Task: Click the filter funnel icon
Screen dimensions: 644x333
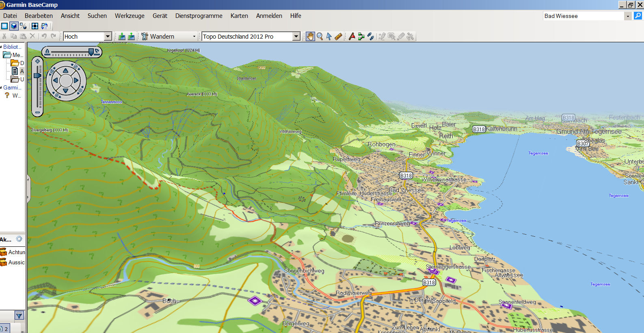Action: tap(19, 315)
